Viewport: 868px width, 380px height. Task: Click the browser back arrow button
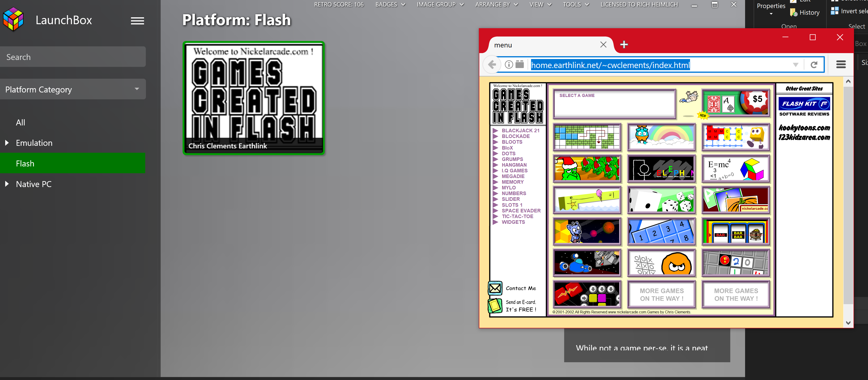point(492,65)
